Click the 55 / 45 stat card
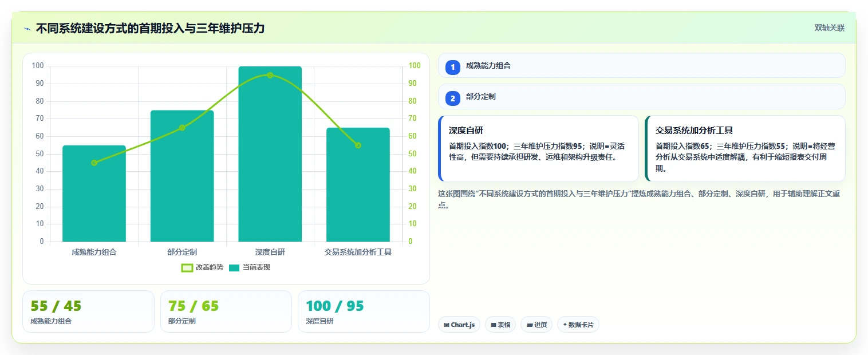Image resolution: width=868 pixels, height=355 pixels. tap(88, 311)
